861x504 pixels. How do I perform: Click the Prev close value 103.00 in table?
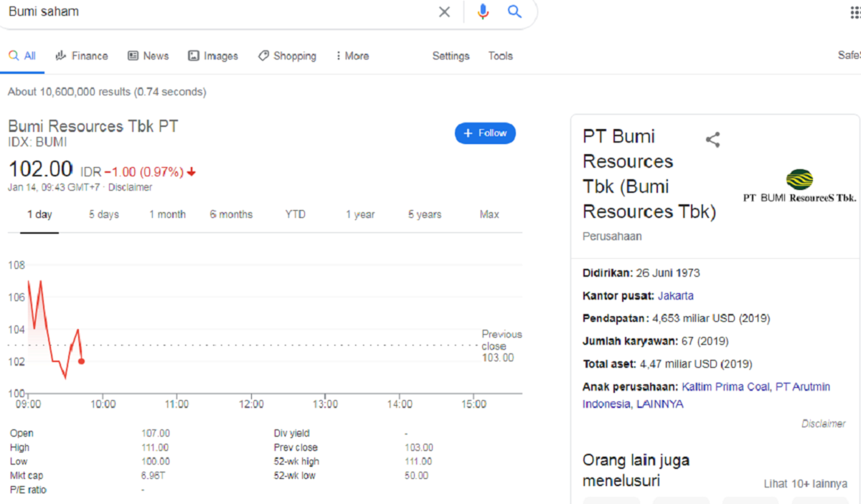418,447
